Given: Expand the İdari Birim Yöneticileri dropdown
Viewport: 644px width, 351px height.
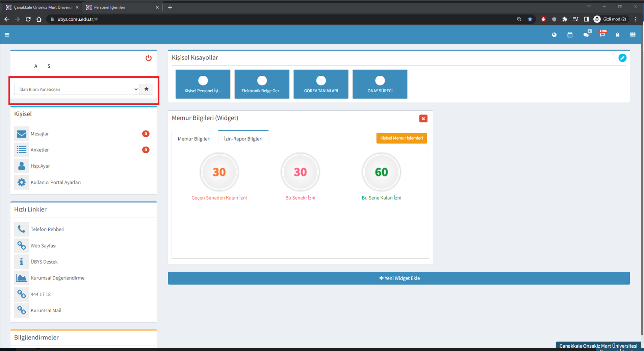Looking at the screenshot, I should tap(77, 89).
